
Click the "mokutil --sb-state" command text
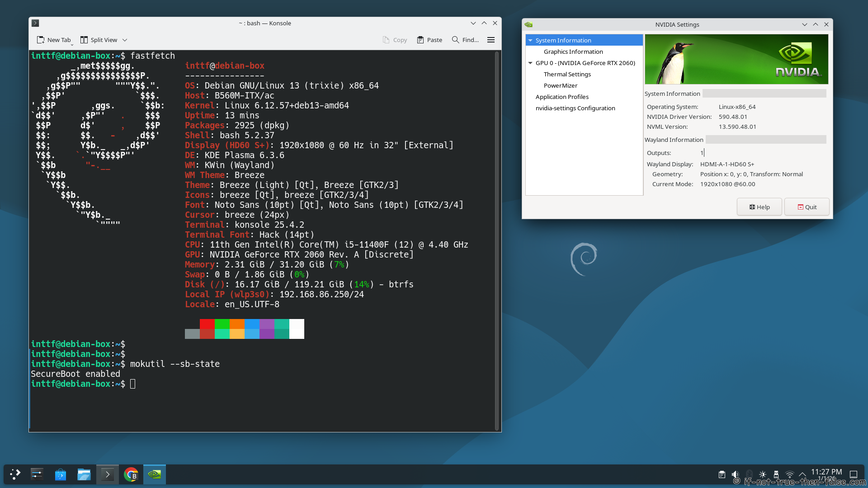coord(175,364)
